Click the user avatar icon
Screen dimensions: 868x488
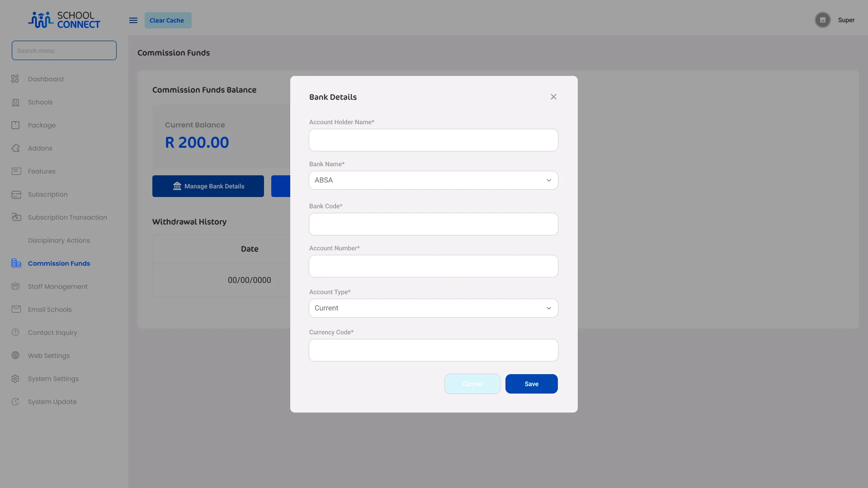[x=823, y=20]
